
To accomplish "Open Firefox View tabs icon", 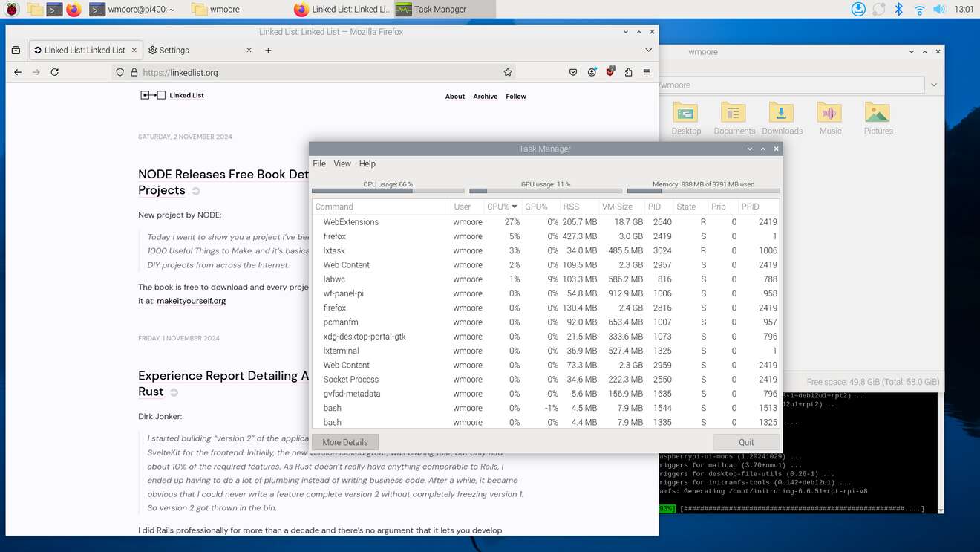I will (x=16, y=50).
